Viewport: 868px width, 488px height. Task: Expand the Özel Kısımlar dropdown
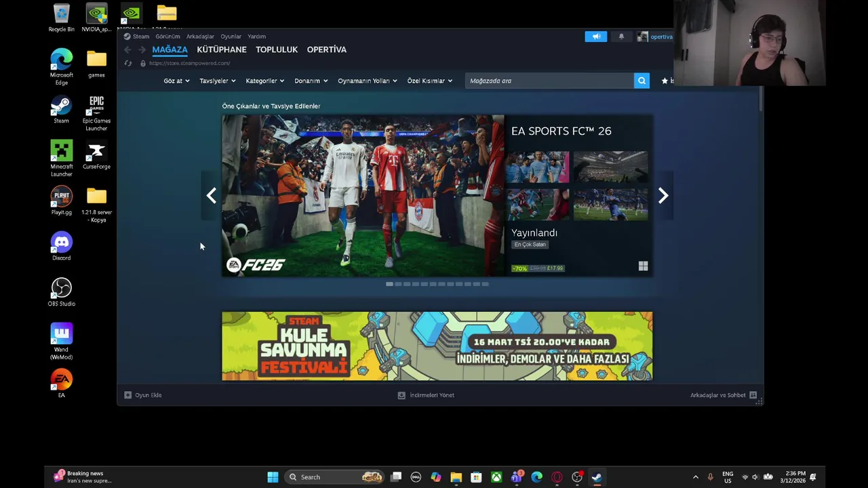pos(430,81)
